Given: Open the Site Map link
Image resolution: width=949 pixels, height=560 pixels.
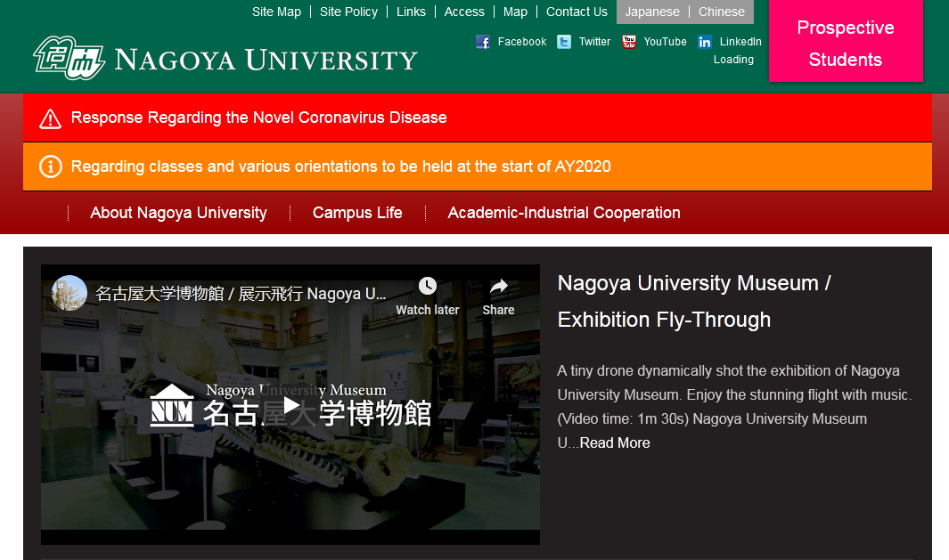Looking at the screenshot, I should 276,12.
